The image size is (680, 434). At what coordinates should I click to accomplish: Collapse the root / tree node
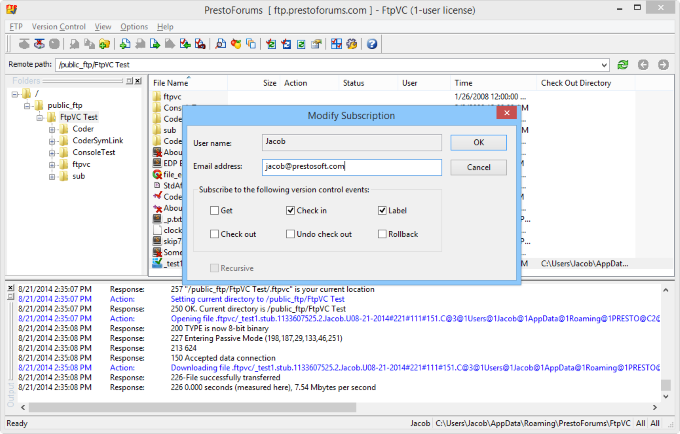[x=16, y=94]
